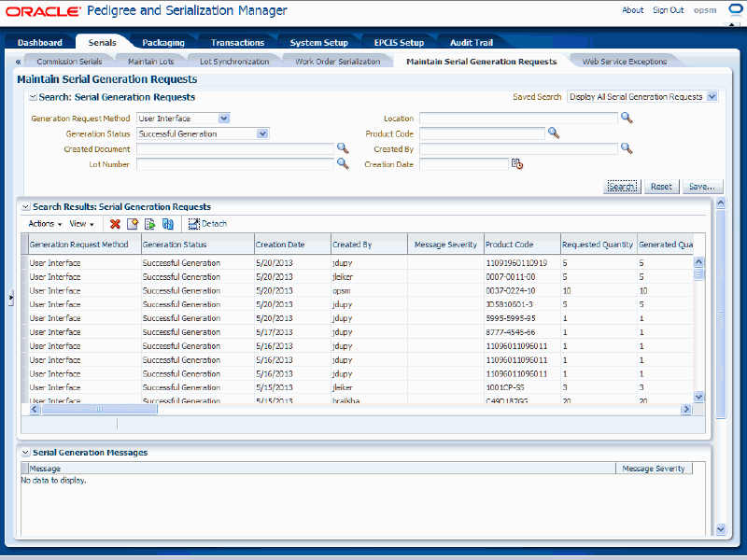
Task: Sort by the Product Code column header
Action: tap(522, 245)
